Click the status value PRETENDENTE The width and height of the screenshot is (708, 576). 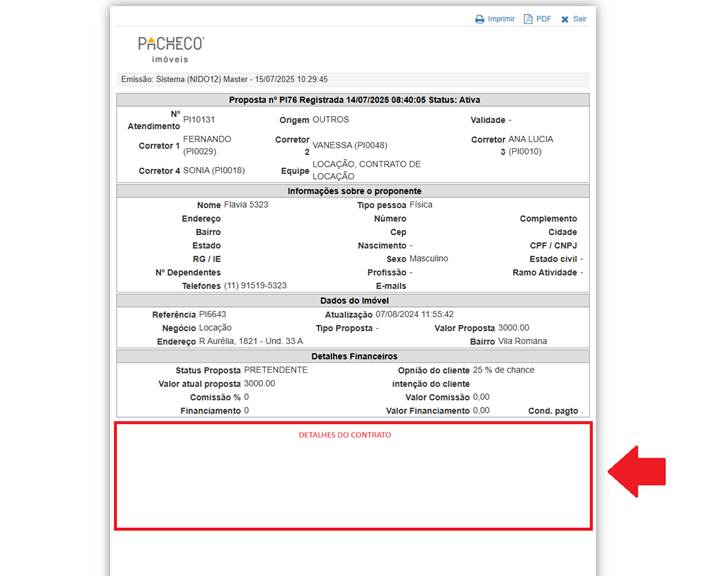(x=276, y=370)
